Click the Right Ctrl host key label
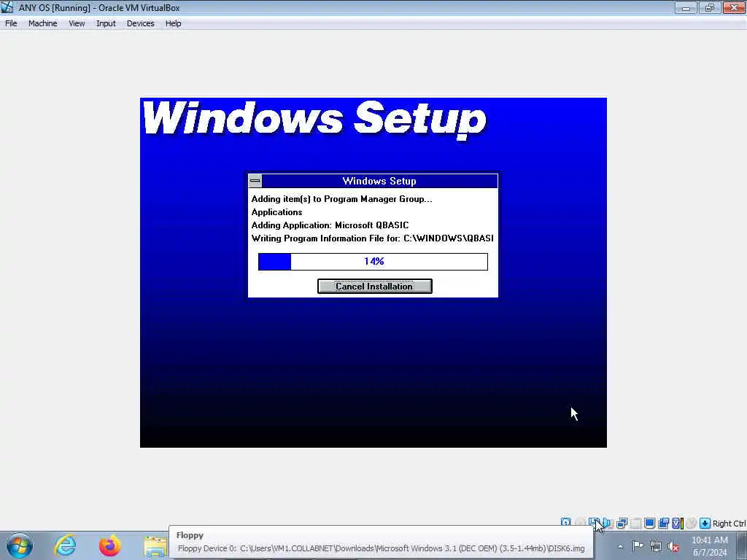Image resolution: width=747 pixels, height=560 pixels. 729,524
